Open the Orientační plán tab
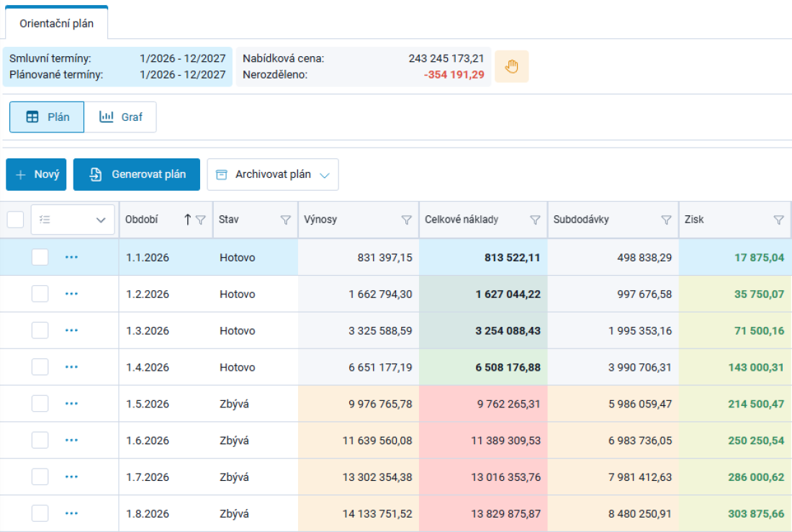This screenshot has width=792, height=532. 57,23
